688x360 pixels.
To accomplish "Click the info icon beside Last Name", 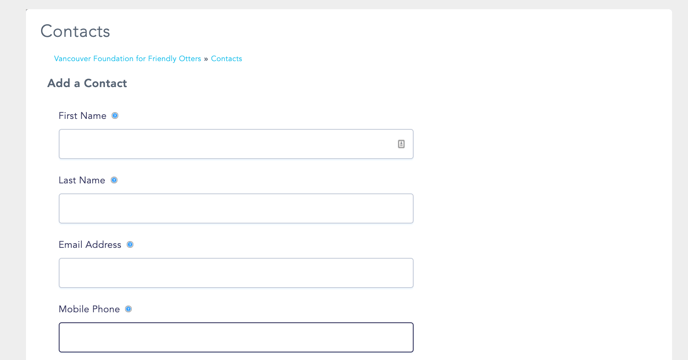I will pyautogui.click(x=114, y=180).
